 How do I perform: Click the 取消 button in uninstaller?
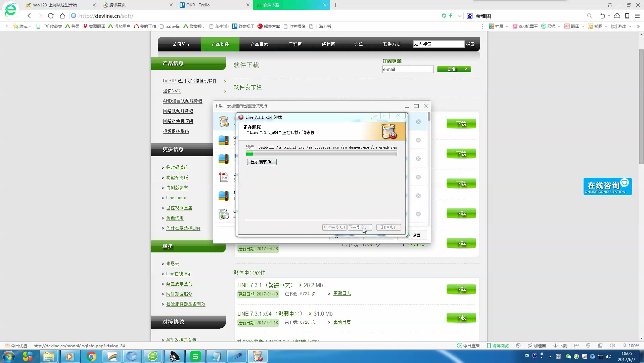(x=388, y=227)
